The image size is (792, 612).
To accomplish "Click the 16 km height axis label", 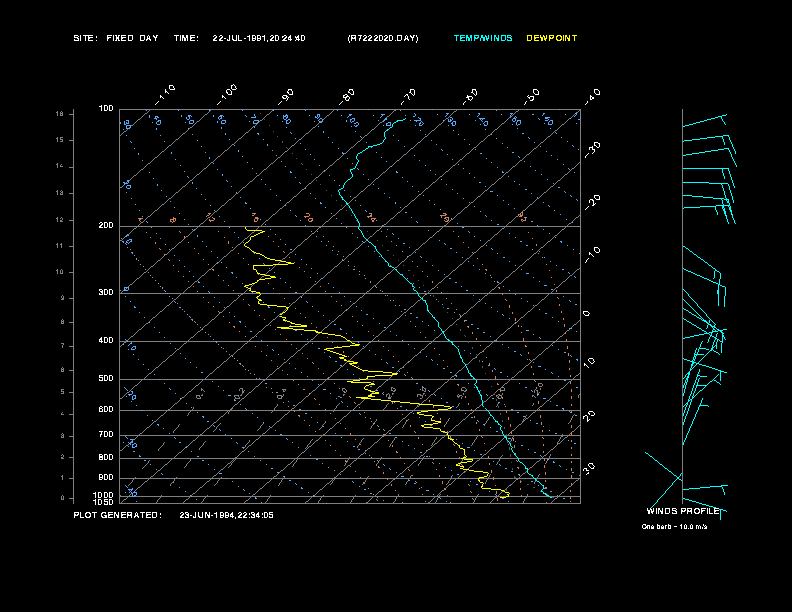I will 60,114.
